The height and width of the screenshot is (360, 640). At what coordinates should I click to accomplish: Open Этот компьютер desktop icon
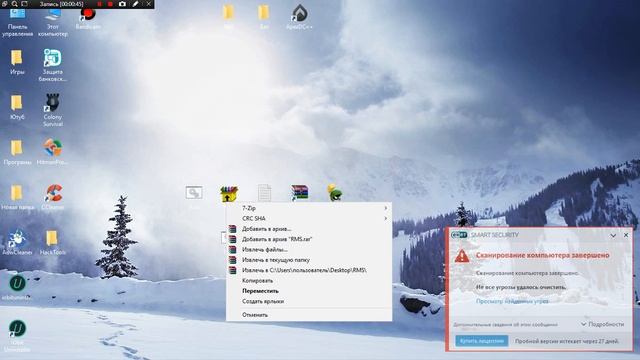(53, 22)
